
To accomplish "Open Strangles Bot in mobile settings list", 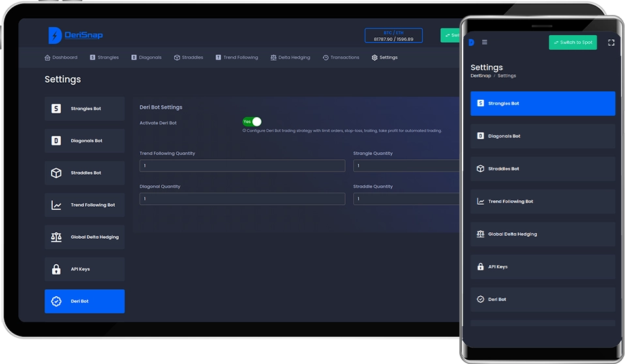I will click(542, 104).
